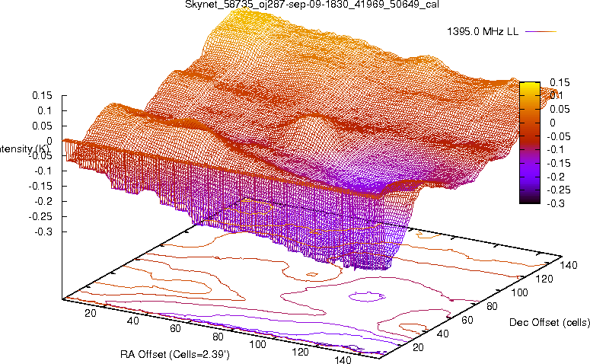Select the 1395.0 MHz LL legend label
The image size is (590, 364).
(x=483, y=32)
